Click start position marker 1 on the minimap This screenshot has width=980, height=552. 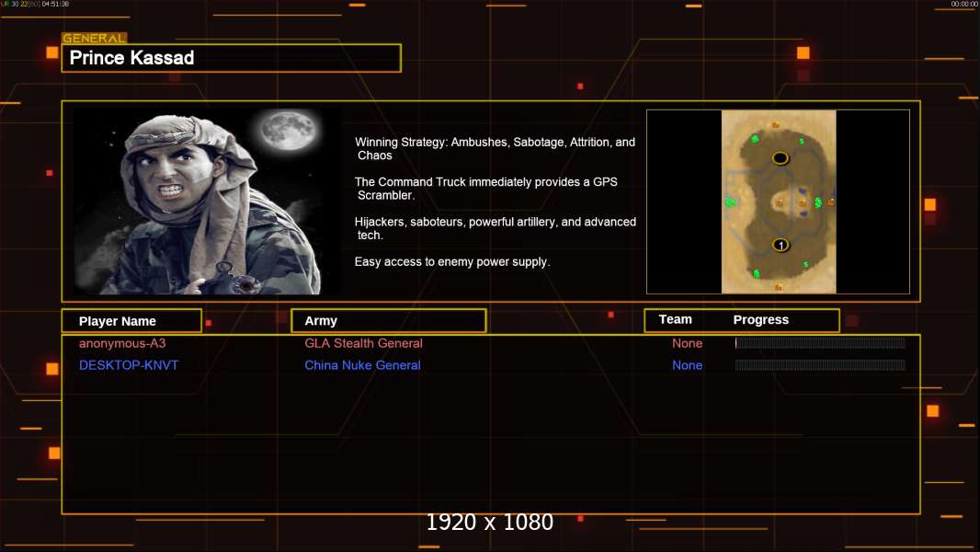coord(780,245)
